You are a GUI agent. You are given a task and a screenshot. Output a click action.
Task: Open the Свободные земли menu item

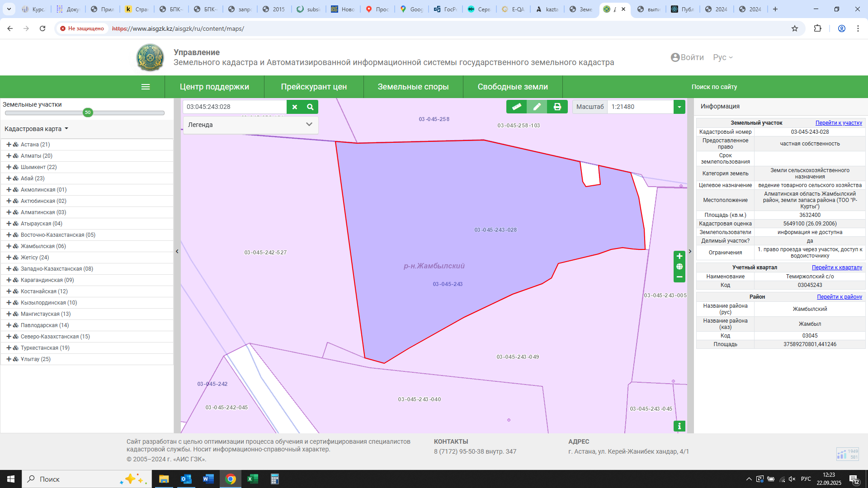(513, 87)
